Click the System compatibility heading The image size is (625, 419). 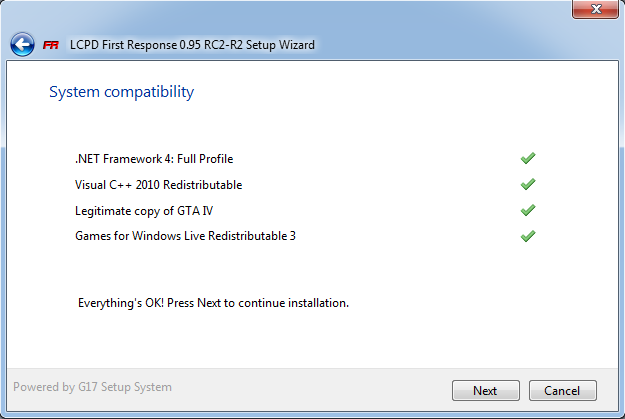(x=121, y=92)
